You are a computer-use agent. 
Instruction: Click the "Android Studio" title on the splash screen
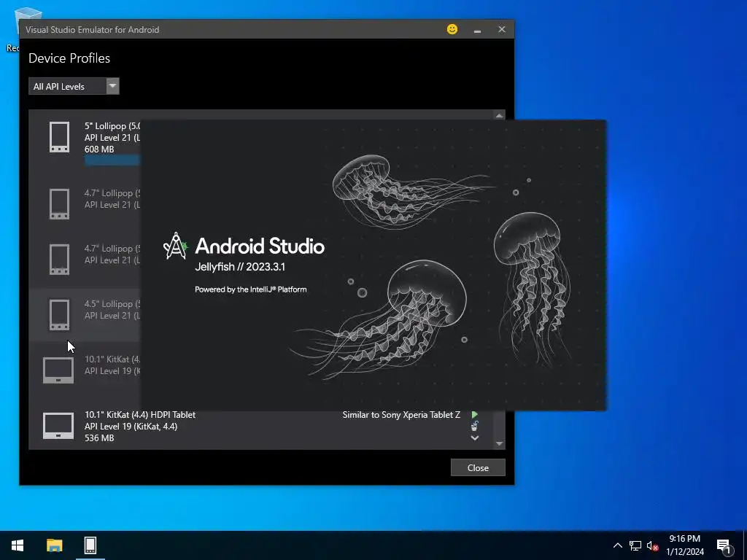(x=260, y=246)
